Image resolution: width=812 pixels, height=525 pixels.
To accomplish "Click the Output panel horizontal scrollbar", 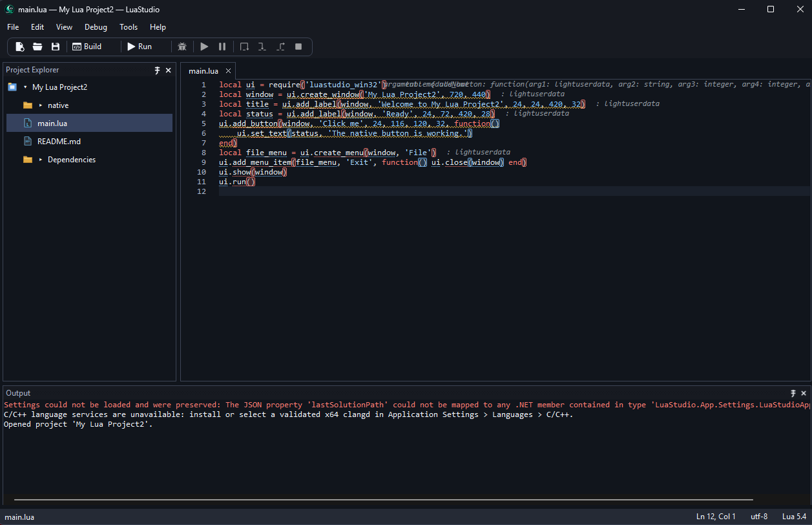I will pyautogui.click(x=383, y=499).
